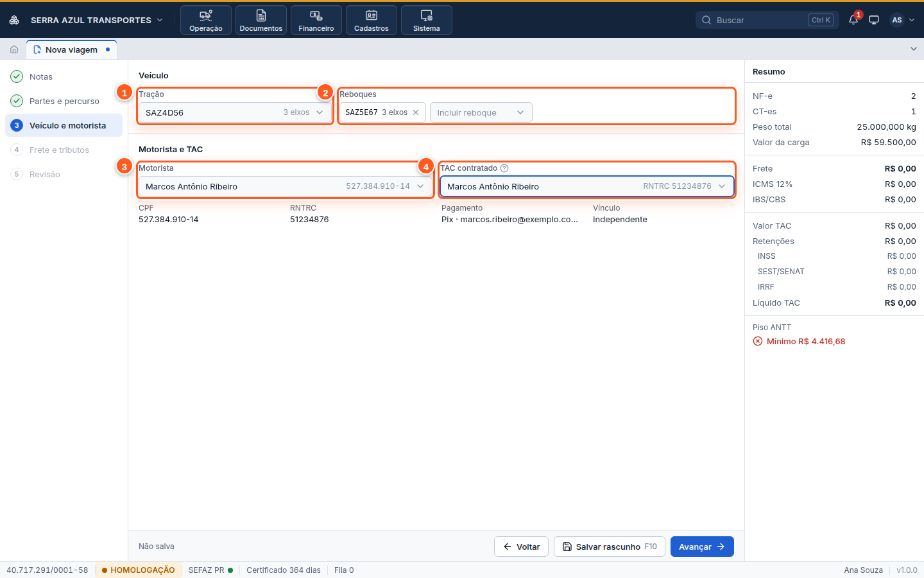Screen dimensions: 924x578
Task: Go to the Notas step
Action: tap(64, 76)
